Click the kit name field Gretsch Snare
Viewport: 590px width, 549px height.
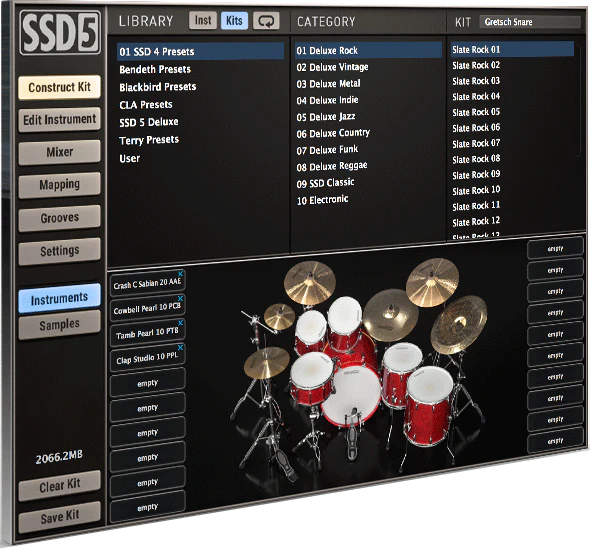tap(530, 22)
